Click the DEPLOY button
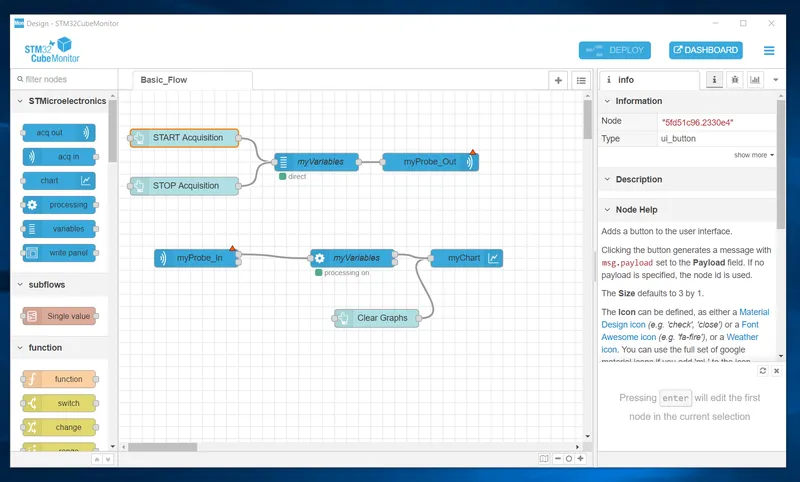 pos(614,50)
